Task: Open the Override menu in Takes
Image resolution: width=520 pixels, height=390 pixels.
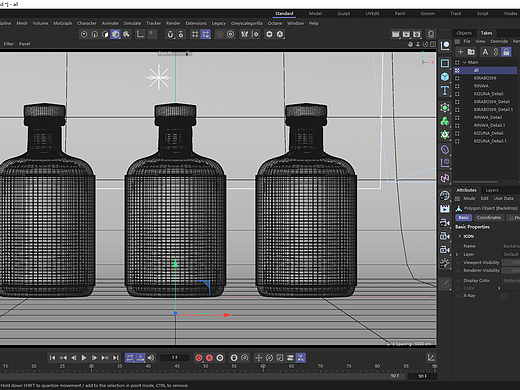Action: (x=499, y=41)
